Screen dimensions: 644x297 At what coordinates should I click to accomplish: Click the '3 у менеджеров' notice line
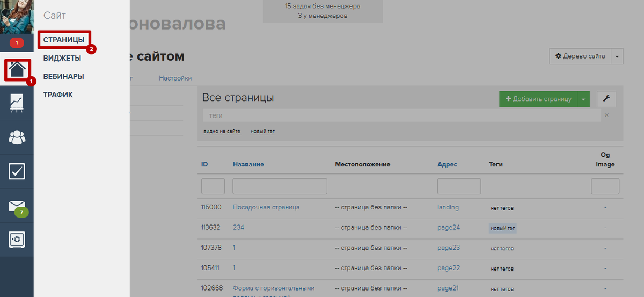tap(323, 16)
